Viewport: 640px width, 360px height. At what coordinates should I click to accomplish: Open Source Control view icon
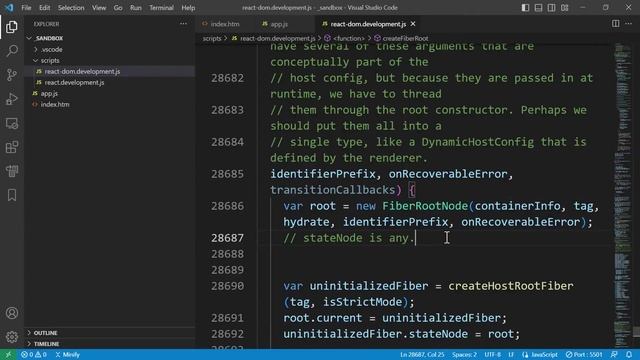coord(12,75)
